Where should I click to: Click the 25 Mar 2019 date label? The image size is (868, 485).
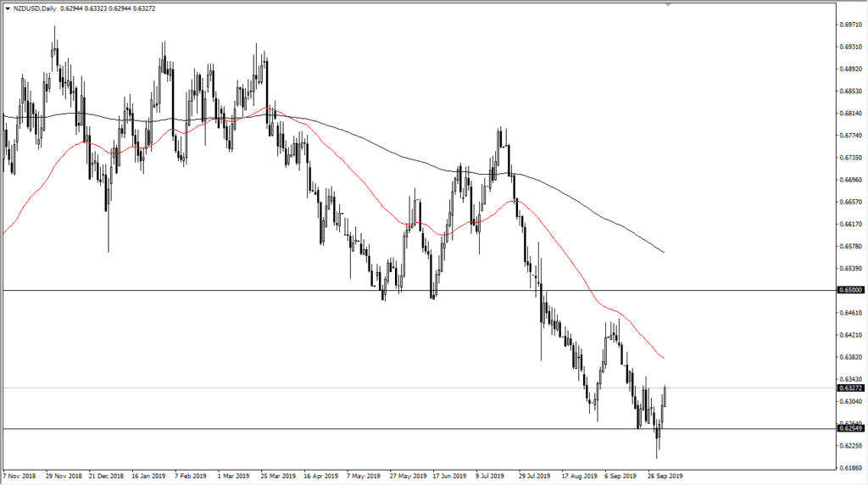[280, 477]
